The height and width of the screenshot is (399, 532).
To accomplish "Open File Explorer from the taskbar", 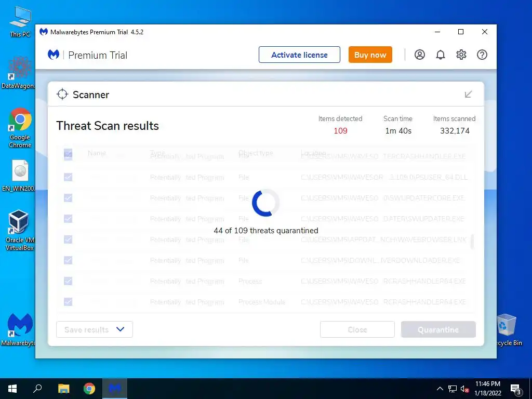I will coord(63,389).
